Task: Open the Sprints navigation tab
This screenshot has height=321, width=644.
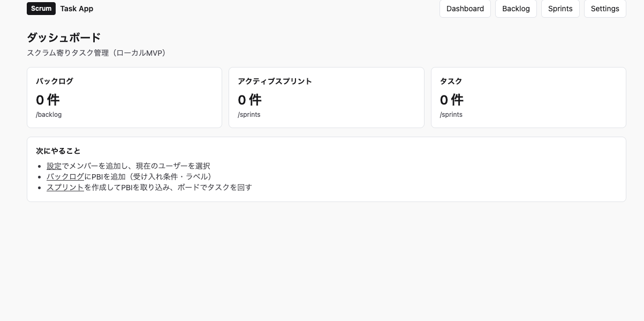Action: tap(560, 9)
